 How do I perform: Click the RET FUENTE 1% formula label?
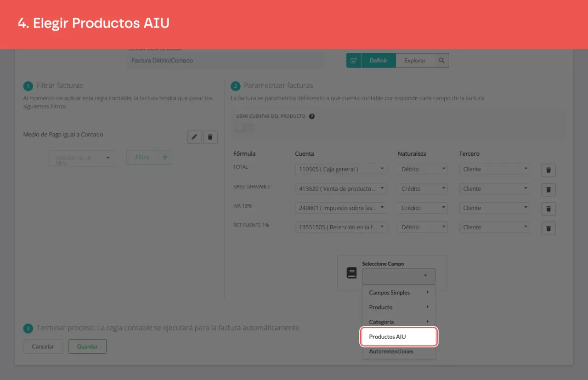[251, 225]
